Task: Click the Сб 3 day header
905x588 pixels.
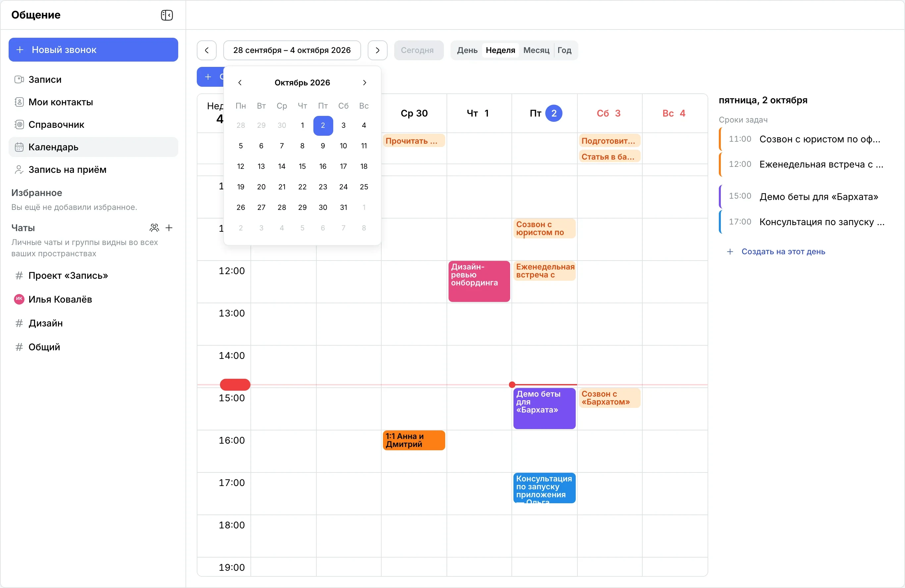Action: coord(610,113)
